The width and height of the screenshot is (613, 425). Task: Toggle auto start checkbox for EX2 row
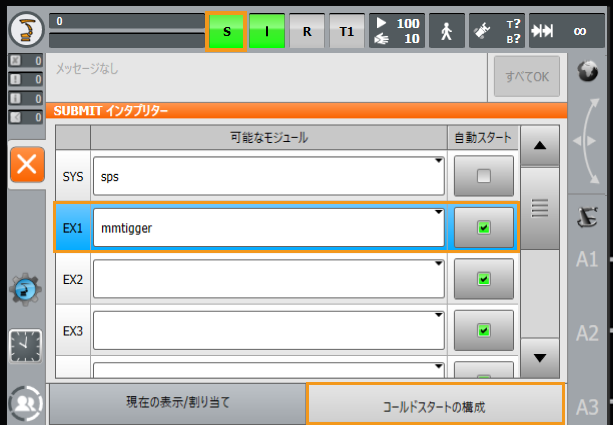[484, 279]
